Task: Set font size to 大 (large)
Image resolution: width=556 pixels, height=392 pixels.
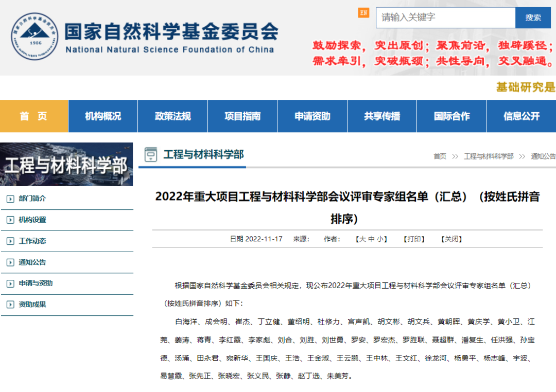Action: 362,239
